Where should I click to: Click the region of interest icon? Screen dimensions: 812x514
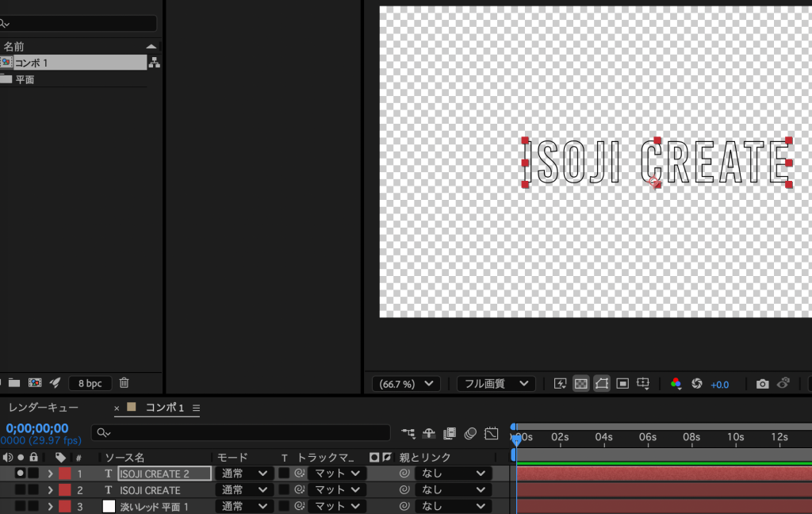pos(622,383)
